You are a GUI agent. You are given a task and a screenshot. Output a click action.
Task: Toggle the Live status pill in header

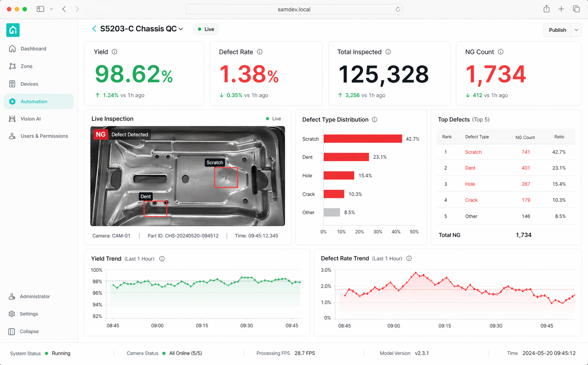point(206,29)
